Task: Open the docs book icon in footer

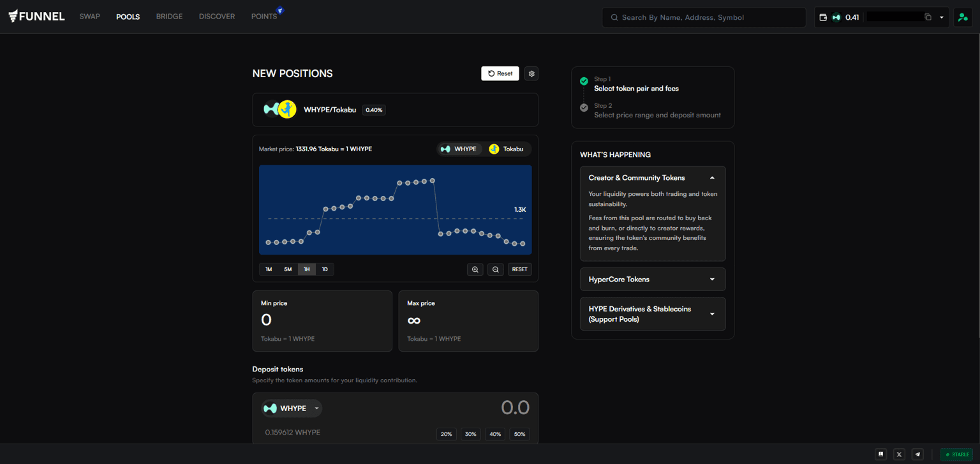Action: pos(881,454)
